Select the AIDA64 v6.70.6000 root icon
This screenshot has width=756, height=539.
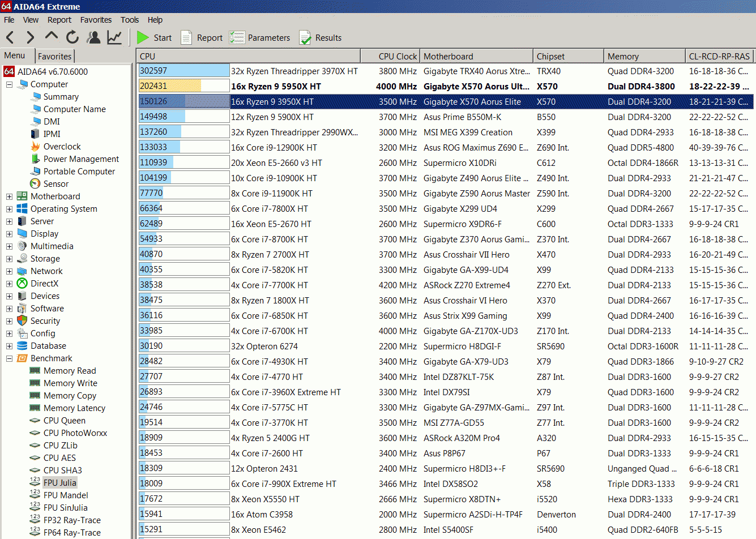coord(9,71)
